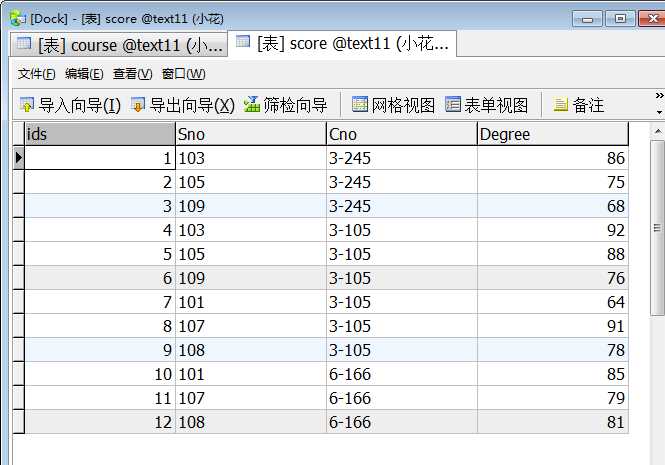Click Cno cell 3-245 in row ids 1

(402, 158)
